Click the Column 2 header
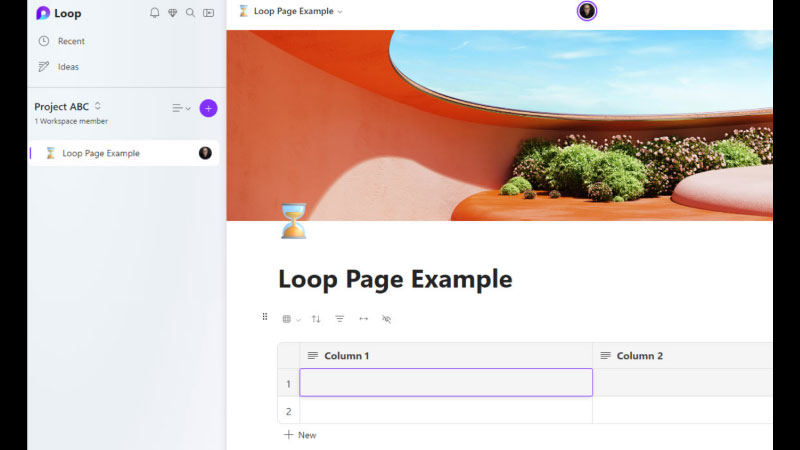Screen dimensions: 800x450 (639, 356)
